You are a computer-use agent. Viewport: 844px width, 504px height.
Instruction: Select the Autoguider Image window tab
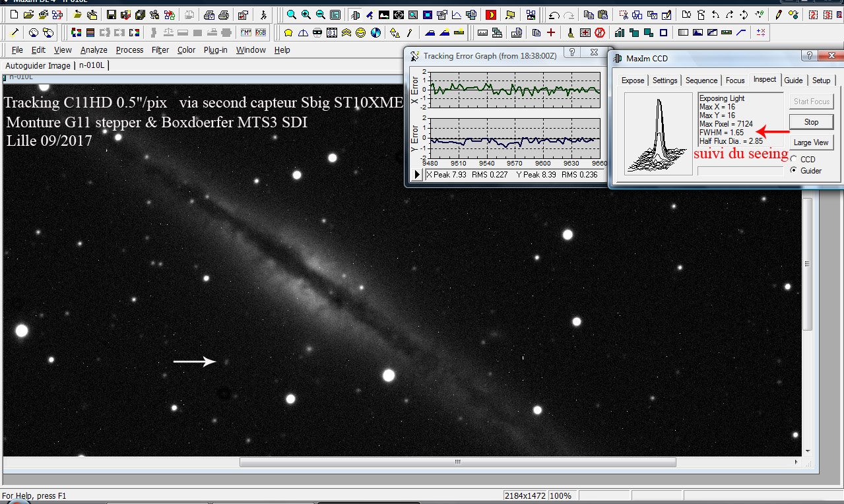click(x=38, y=65)
